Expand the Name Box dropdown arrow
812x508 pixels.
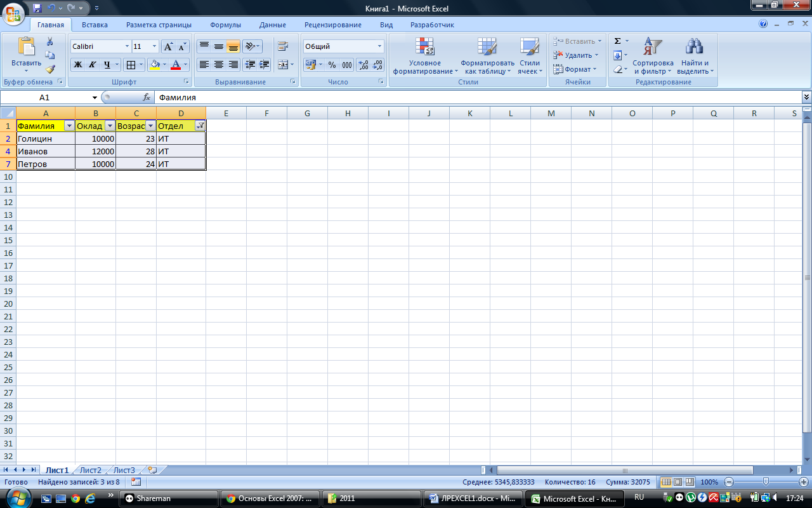click(95, 97)
